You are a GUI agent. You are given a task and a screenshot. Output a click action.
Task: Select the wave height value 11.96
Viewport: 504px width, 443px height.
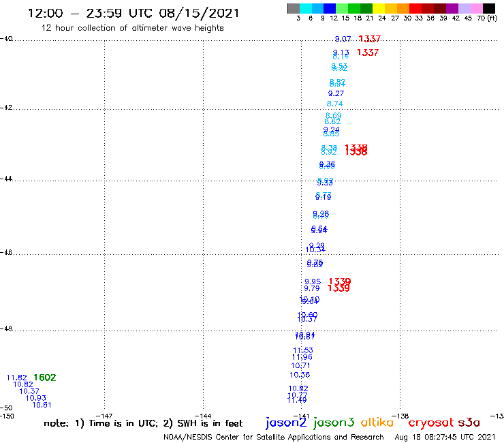pyautogui.click(x=302, y=356)
